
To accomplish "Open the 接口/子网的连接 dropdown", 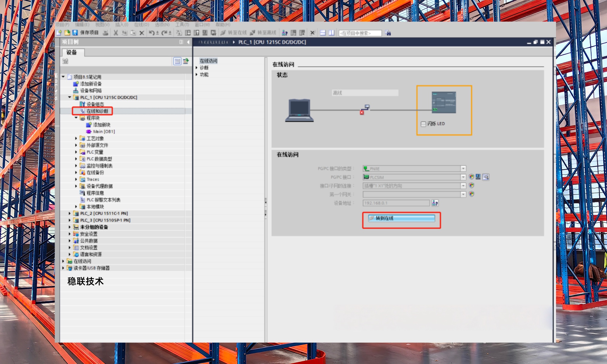I will pos(463,186).
